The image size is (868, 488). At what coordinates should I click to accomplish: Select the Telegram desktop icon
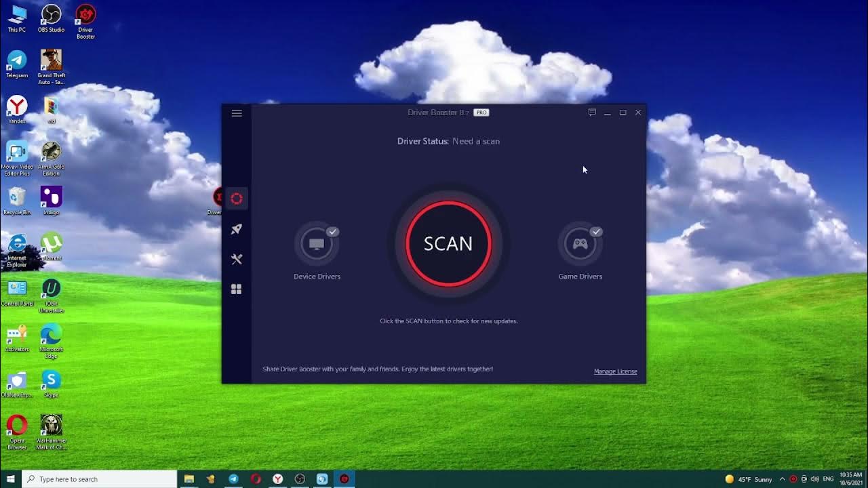tap(17, 64)
